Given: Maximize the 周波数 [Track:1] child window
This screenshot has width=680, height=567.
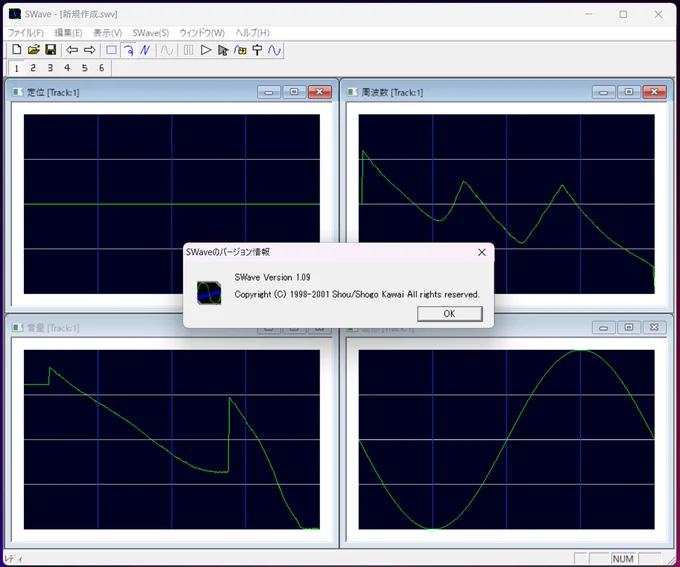Looking at the screenshot, I should coord(629,92).
